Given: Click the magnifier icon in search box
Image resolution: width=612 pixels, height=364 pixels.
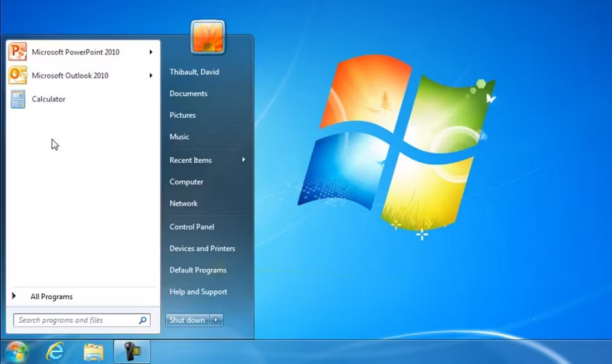Looking at the screenshot, I should tap(142, 320).
